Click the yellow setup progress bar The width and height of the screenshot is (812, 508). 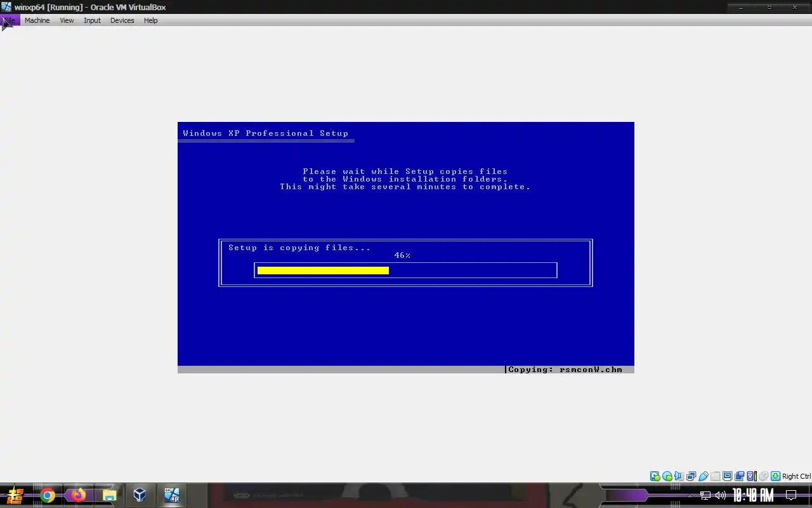[323, 271]
